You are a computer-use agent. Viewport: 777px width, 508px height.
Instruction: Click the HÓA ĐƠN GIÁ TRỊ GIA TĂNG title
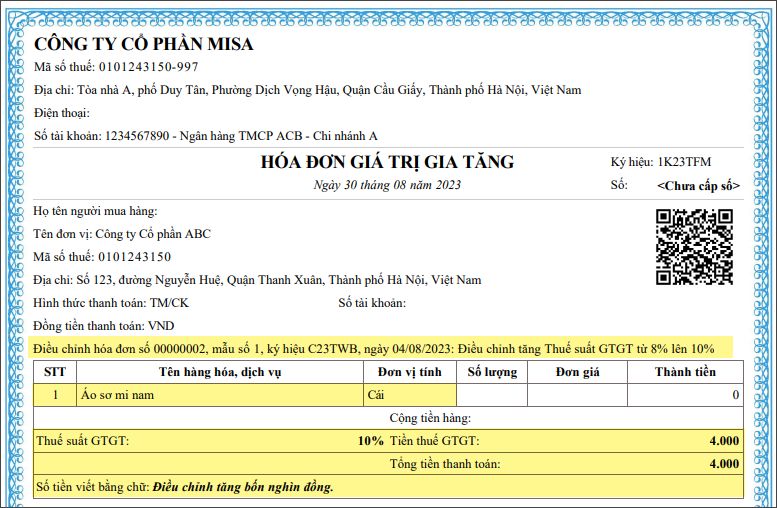click(x=387, y=162)
